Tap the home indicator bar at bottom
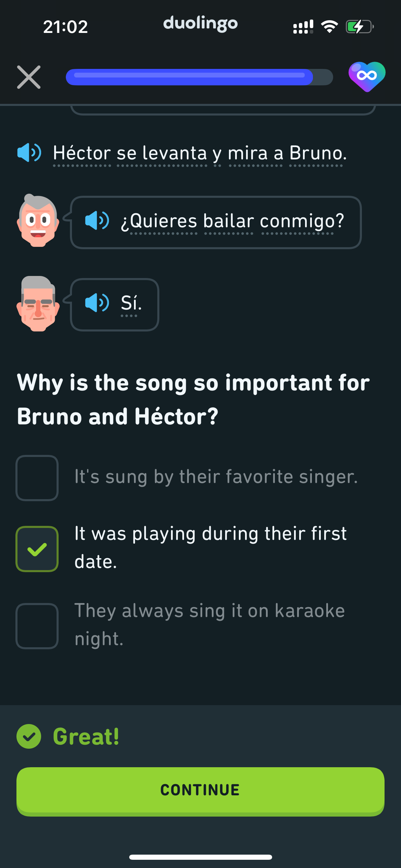The height and width of the screenshot is (868, 401). tap(200, 857)
